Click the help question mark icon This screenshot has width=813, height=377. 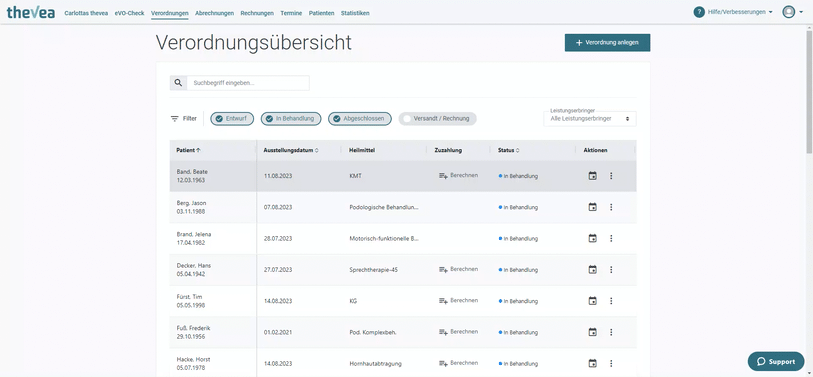click(x=699, y=12)
